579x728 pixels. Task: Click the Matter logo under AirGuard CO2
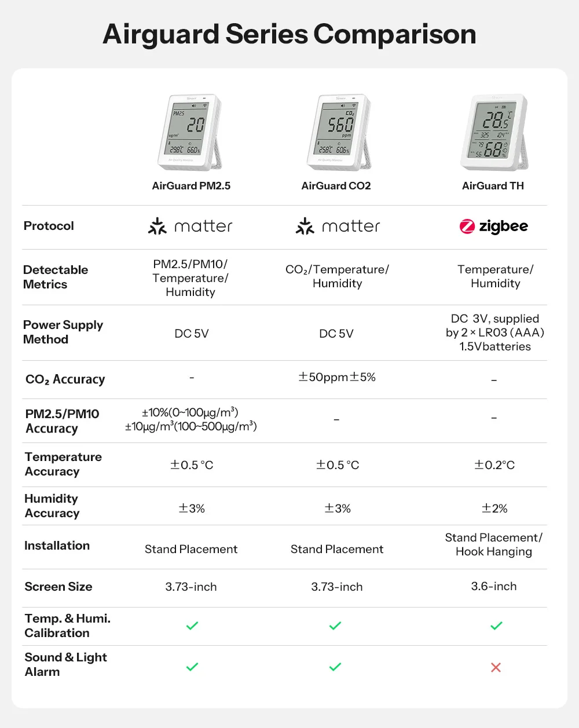point(338,226)
